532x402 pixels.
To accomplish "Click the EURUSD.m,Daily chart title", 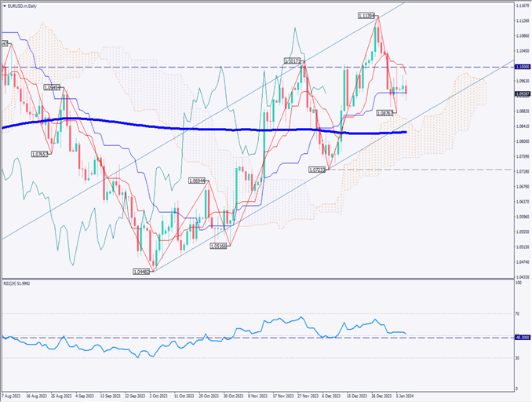I will 25,6.
